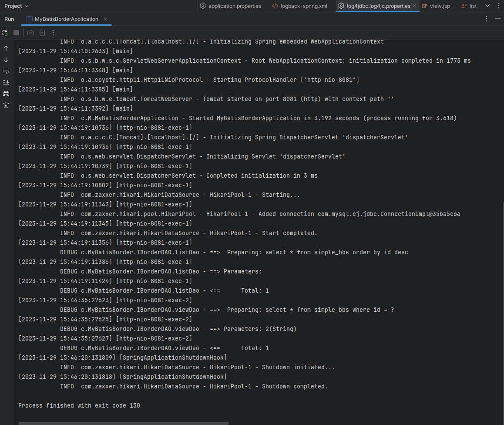Close the MyBatisBorderApplication run tab

tap(105, 19)
